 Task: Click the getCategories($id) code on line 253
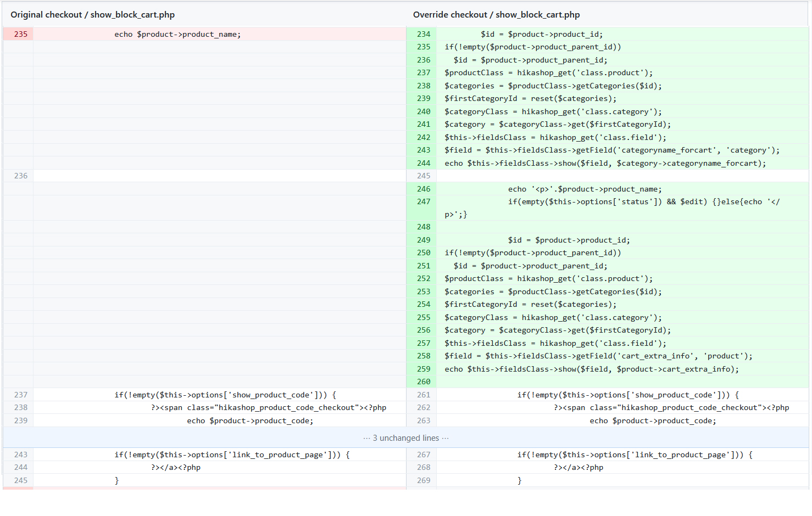[553, 291]
